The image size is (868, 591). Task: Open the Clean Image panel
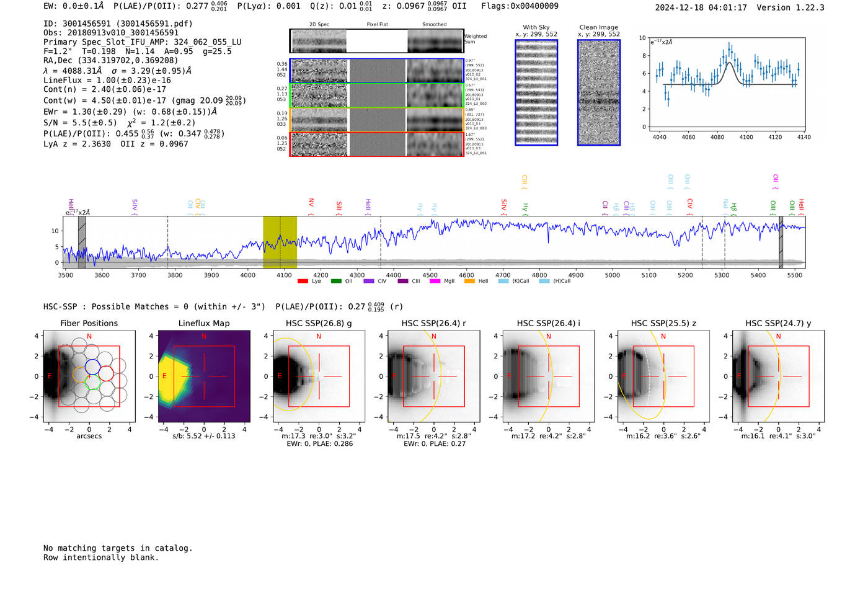[599, 92]
